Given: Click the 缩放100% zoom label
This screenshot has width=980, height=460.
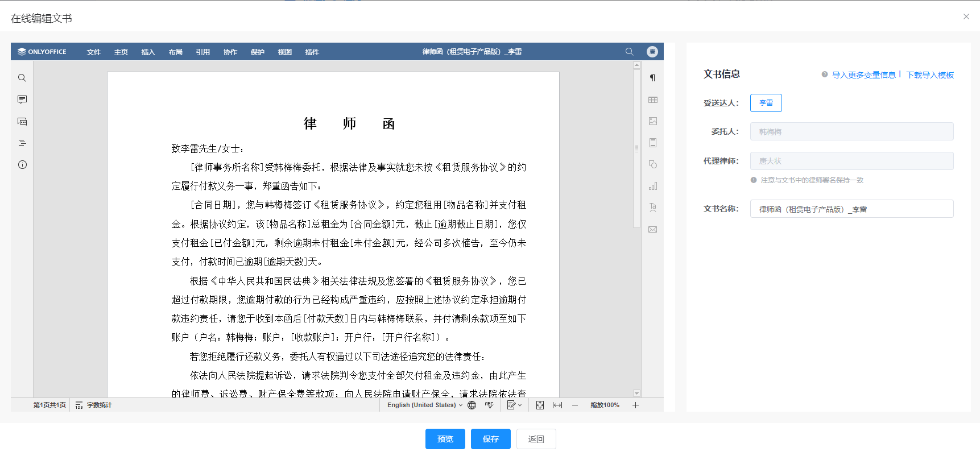Looking at the screenshot, I should point(605,405).
